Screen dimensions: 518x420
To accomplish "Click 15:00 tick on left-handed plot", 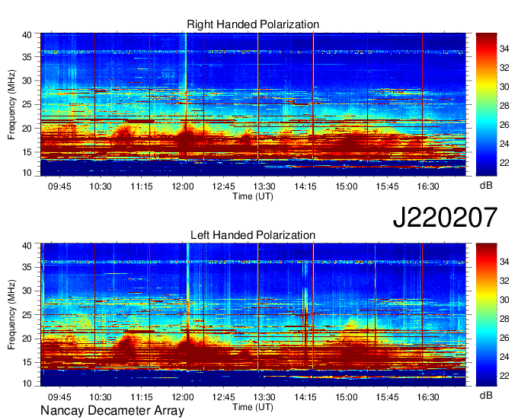I will [346, 396].
